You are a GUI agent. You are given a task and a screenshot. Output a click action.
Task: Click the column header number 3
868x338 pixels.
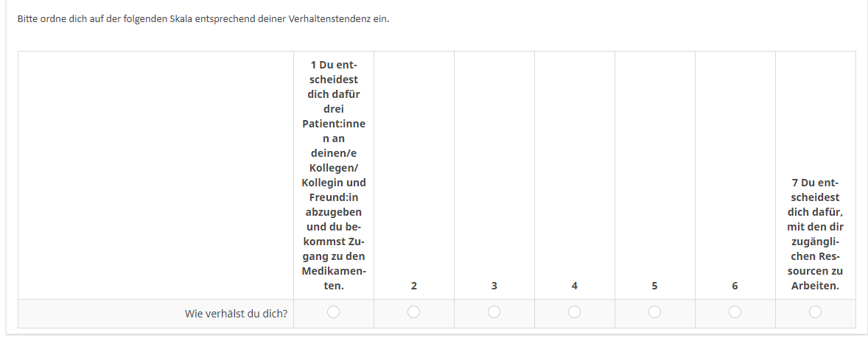pyautogui.click(x=494, y=286)
